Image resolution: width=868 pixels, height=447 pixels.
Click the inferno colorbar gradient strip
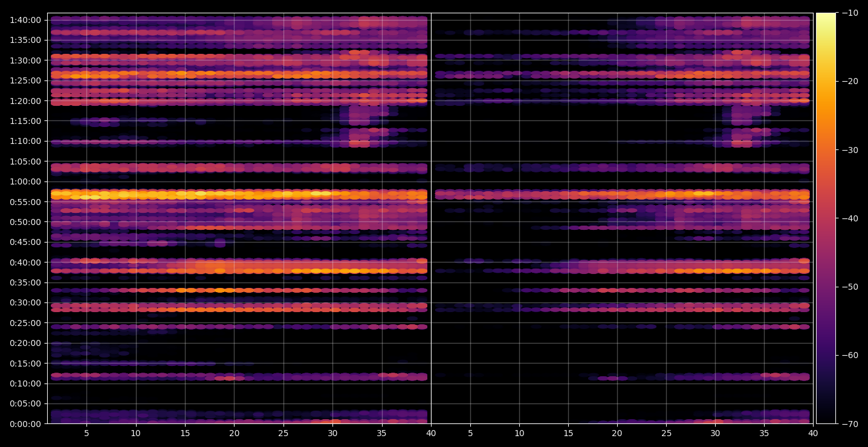[826, 218]
